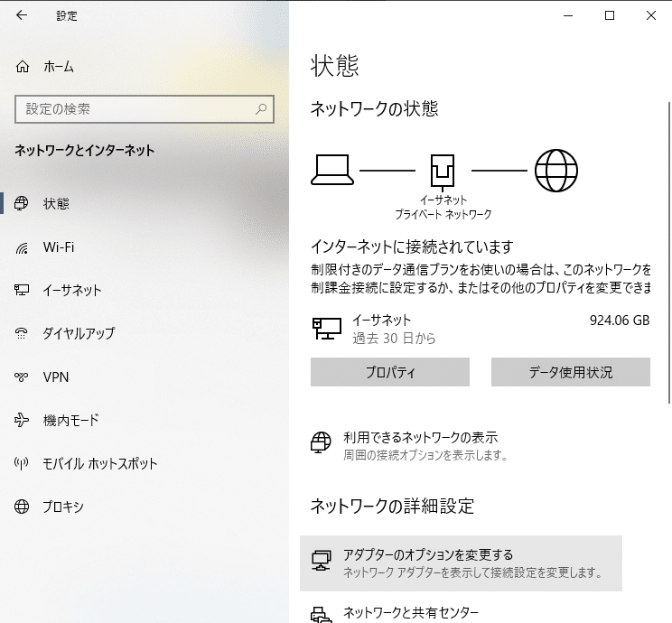Open プロキシ settings

tap(145, 507)
